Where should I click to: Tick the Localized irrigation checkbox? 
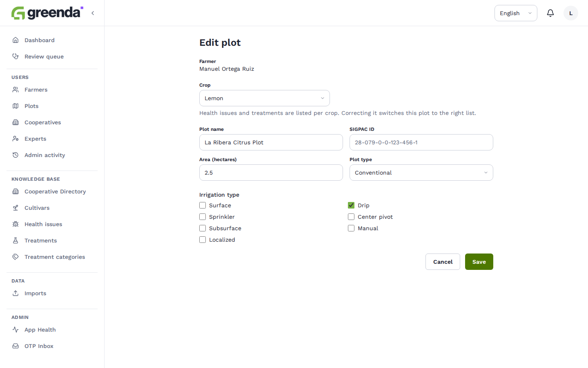click(203, 240)
